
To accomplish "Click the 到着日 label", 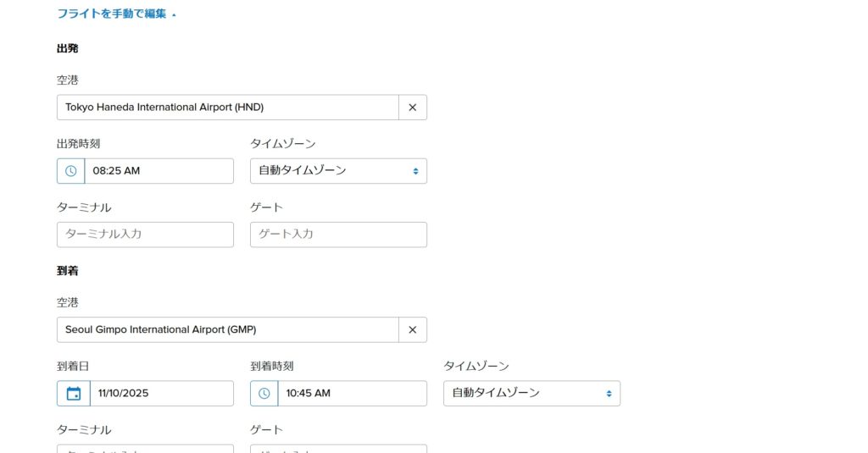I will click(x=73, y=367).
